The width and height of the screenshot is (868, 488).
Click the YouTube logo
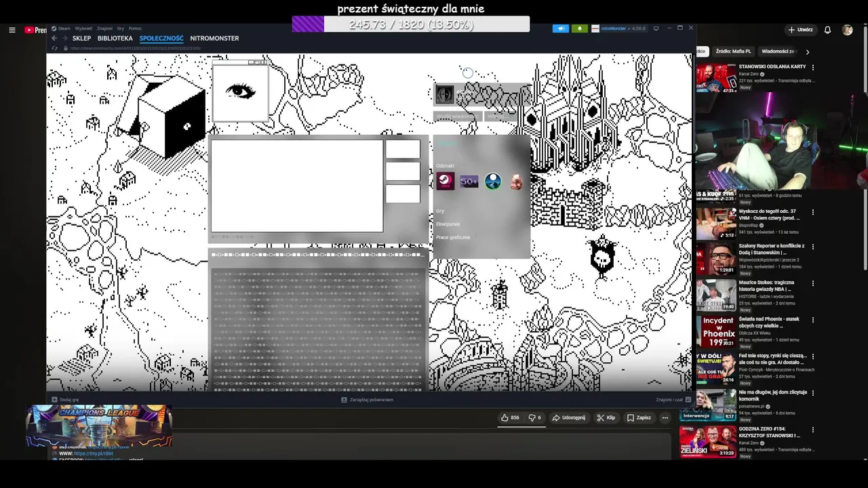coord(35,30)
